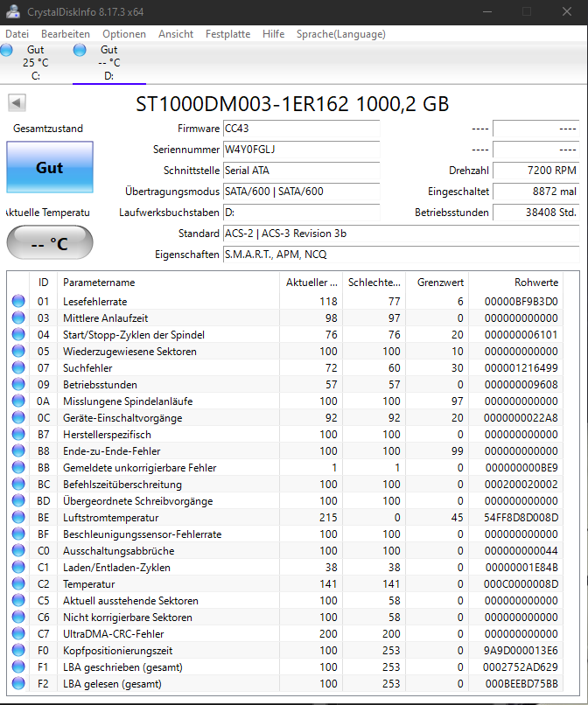Select raw value 000BEEBD75BB

coord(521,684)
